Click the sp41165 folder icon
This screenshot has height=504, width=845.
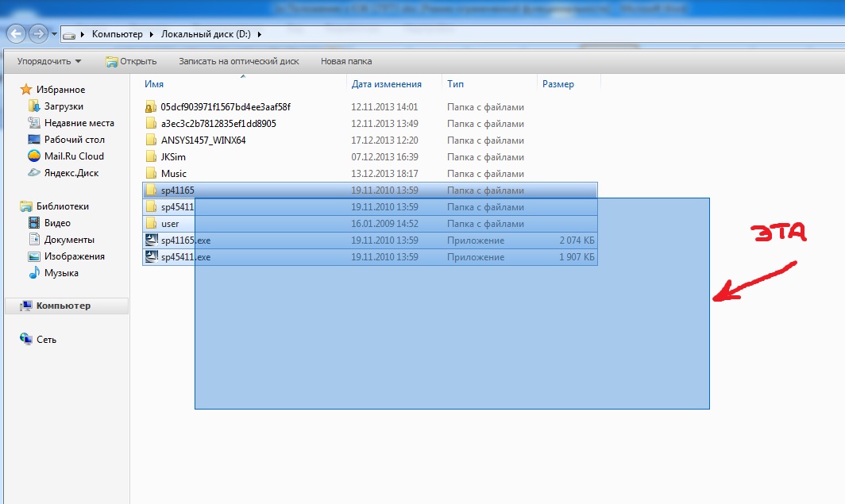point(151,190)
